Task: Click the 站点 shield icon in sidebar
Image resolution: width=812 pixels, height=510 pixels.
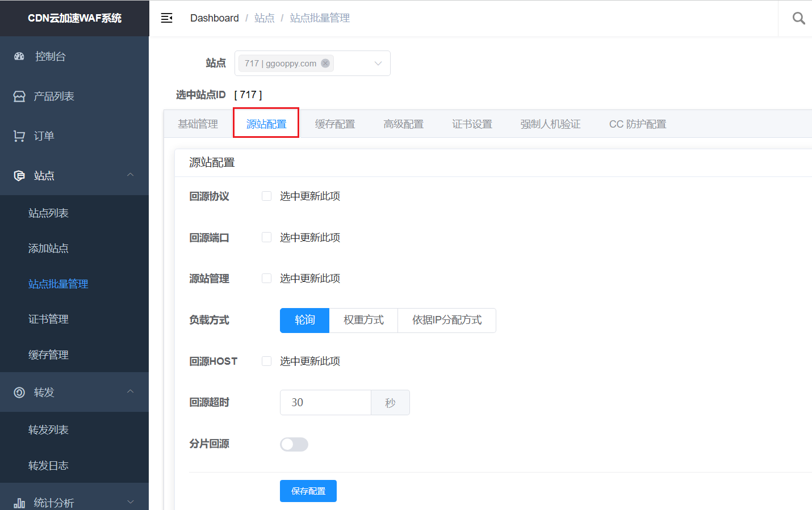Action: coord(19,176)
